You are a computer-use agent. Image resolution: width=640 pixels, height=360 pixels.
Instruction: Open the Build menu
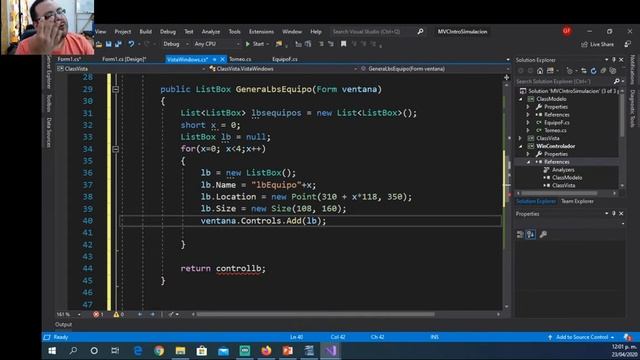145,31
